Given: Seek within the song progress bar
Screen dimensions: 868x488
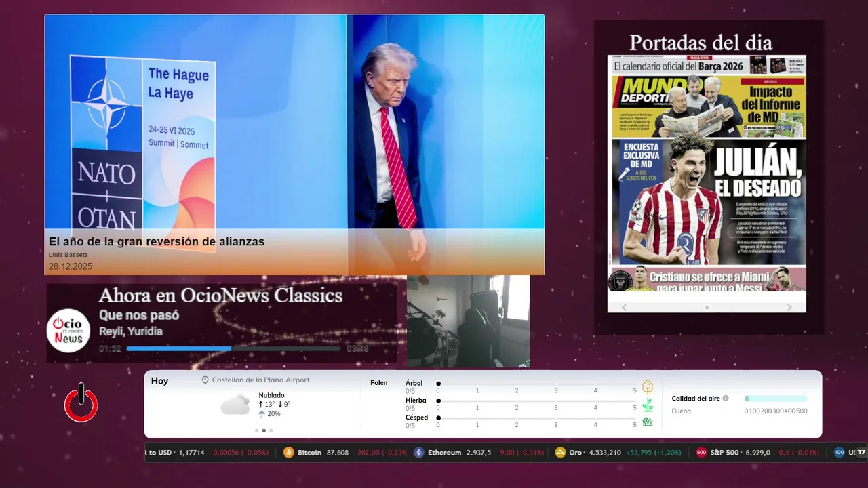Looking at the screenshot, I should [x=233, y=348].
